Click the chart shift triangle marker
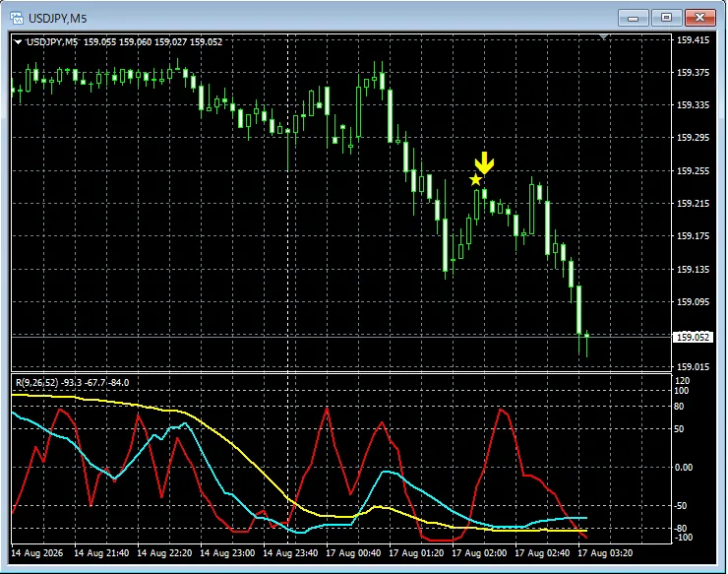 [x=604, y=36]
